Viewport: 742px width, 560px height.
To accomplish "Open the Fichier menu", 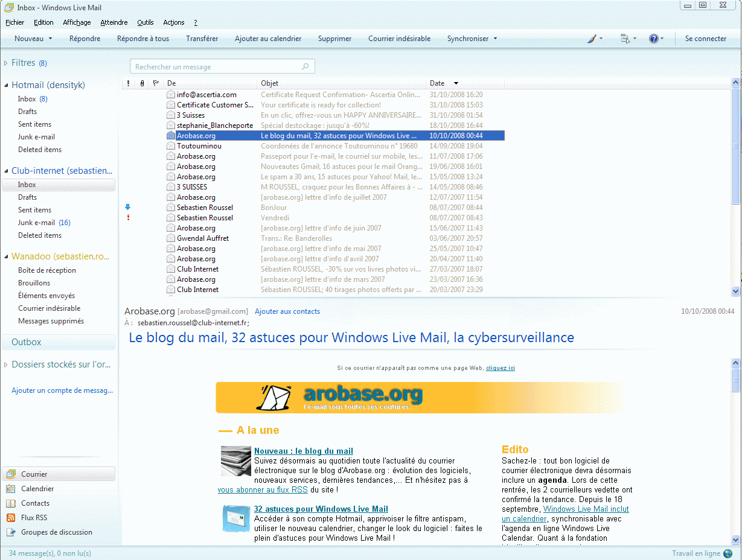I will (15, 22).
